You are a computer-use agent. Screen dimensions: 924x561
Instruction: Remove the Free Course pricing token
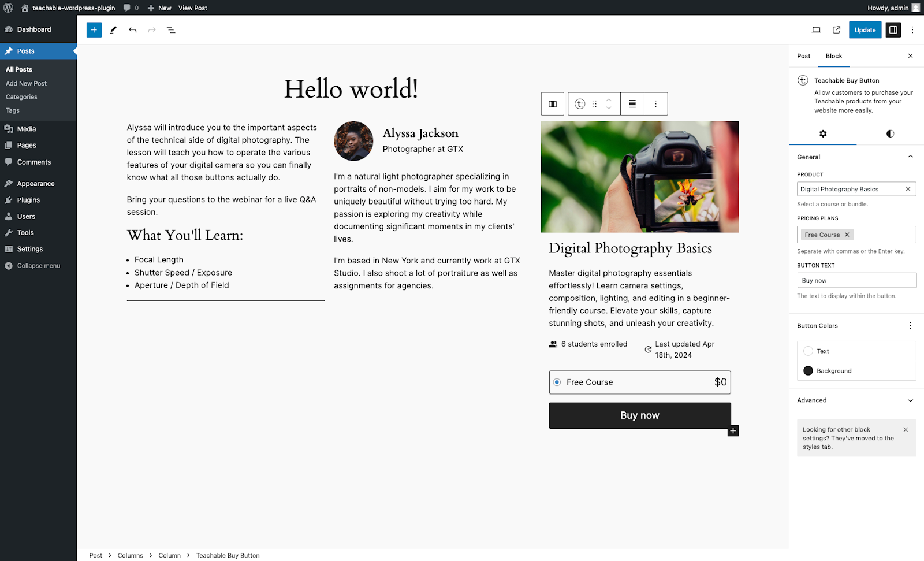(847, 235)
